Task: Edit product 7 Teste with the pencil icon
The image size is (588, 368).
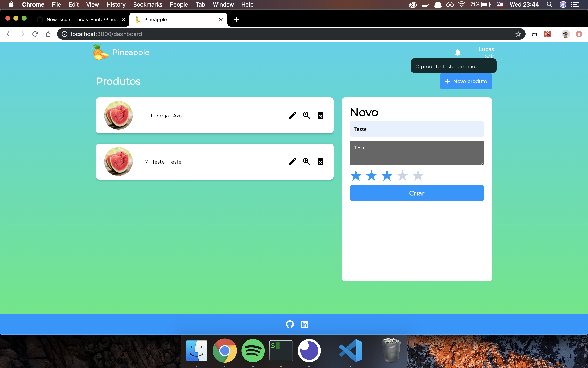Action: [293, 161]
